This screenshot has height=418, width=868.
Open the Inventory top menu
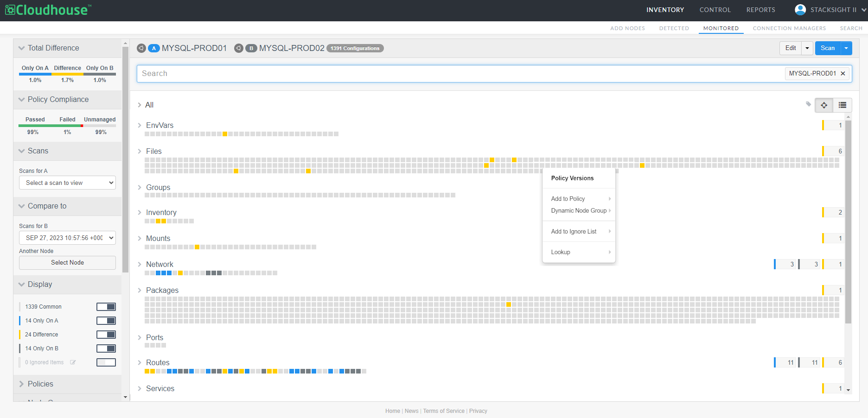[x=665, y=10]
